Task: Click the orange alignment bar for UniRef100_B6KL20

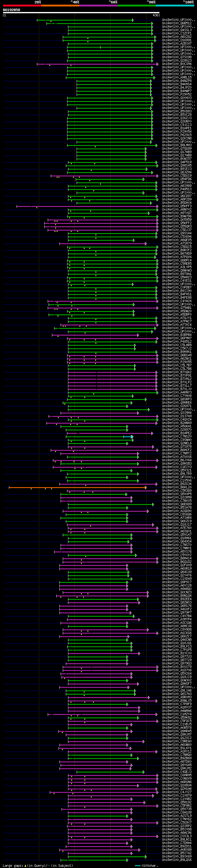Action: tap(78, 487)
